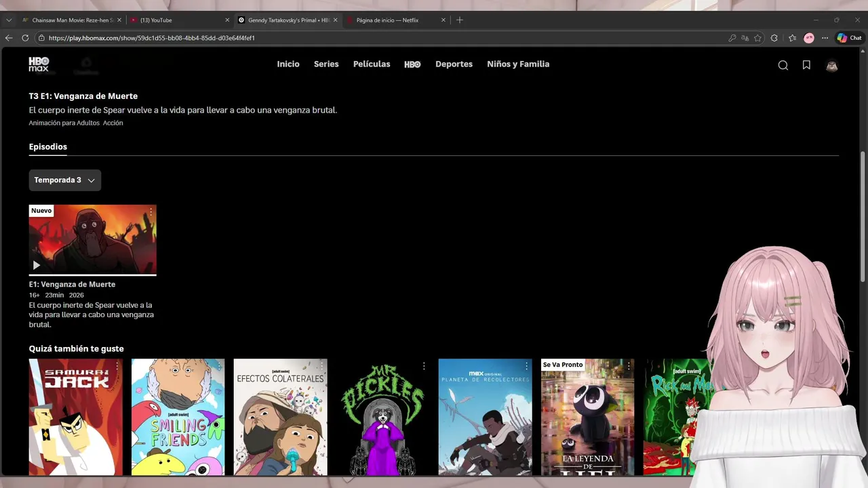
Task: Open the Deportes navigation item
Action: click(x=454, y=64)
